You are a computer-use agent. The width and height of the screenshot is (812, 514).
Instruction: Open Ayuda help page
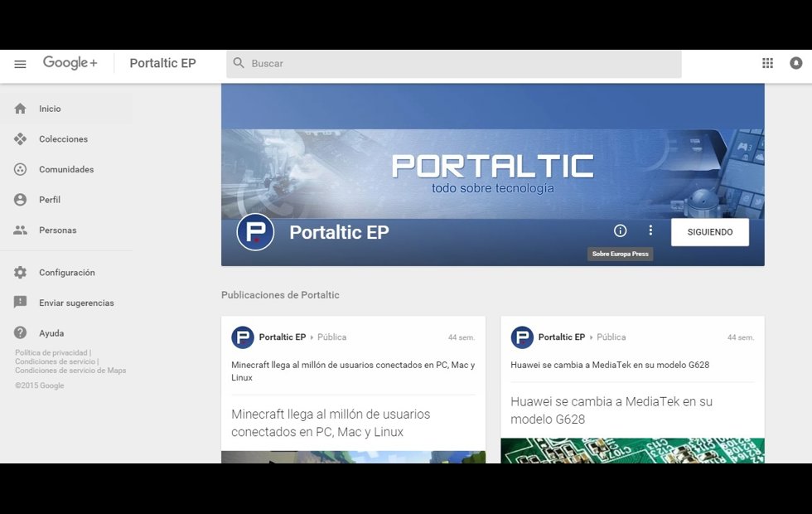click(51, 333)
